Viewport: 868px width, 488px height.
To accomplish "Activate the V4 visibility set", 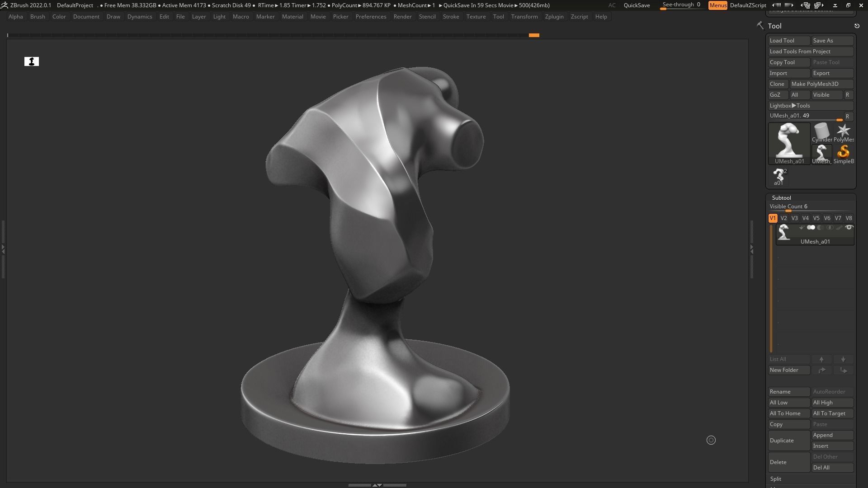I will (x=805, y=218).
